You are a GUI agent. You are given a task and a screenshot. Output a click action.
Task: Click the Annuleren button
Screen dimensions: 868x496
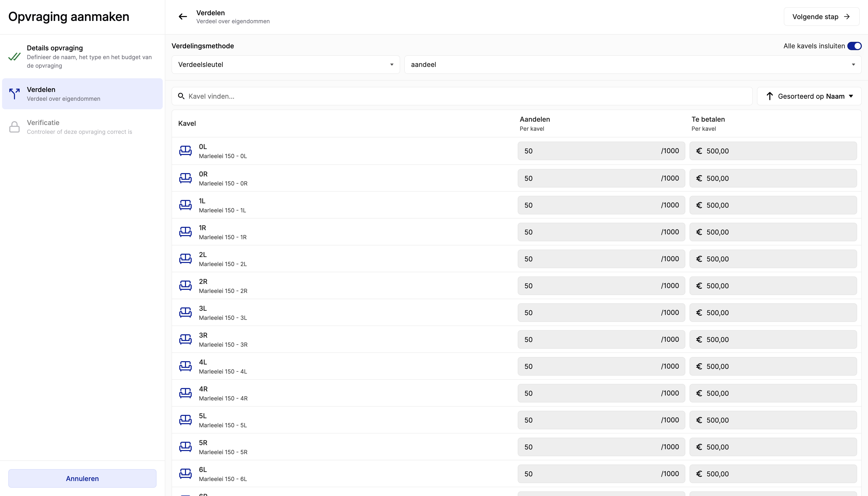tap(82, 479)
